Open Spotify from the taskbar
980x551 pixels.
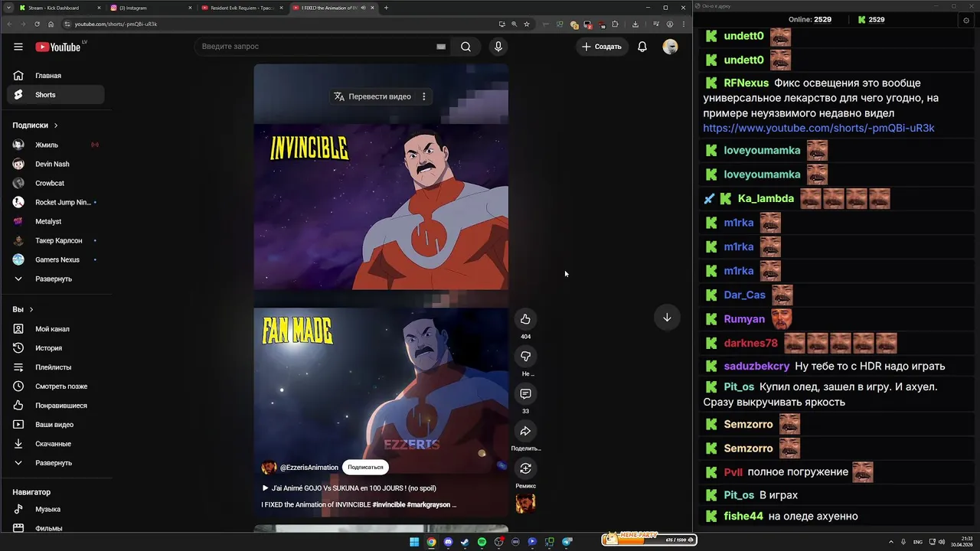pos(482,542)
